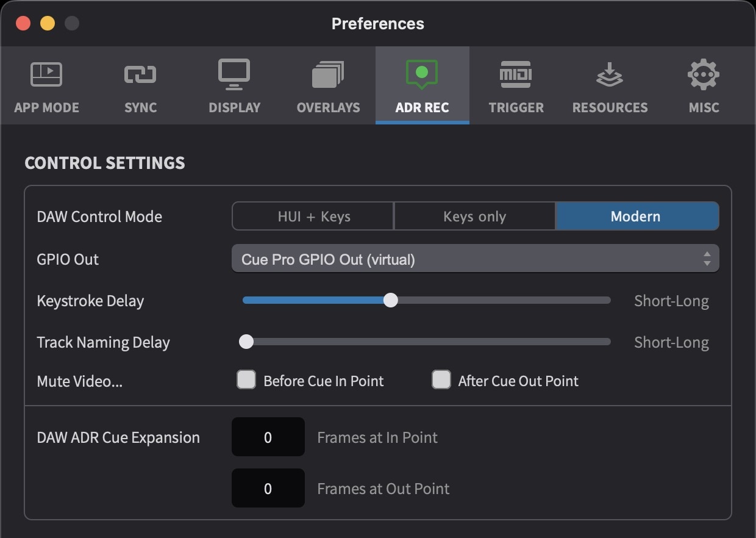Enable Mute Video After Cue Out Point
The height and width of the screenshot is (538, 756).
point(441,379)
